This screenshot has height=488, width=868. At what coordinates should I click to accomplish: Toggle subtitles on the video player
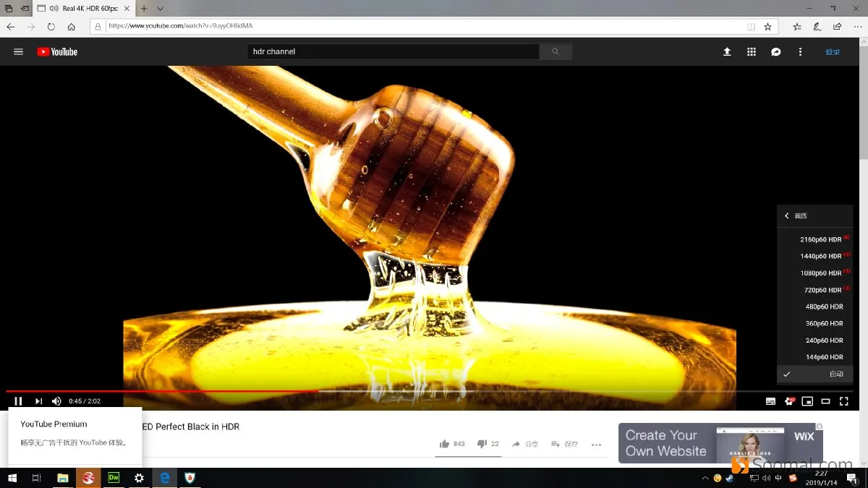coord(770,401)
